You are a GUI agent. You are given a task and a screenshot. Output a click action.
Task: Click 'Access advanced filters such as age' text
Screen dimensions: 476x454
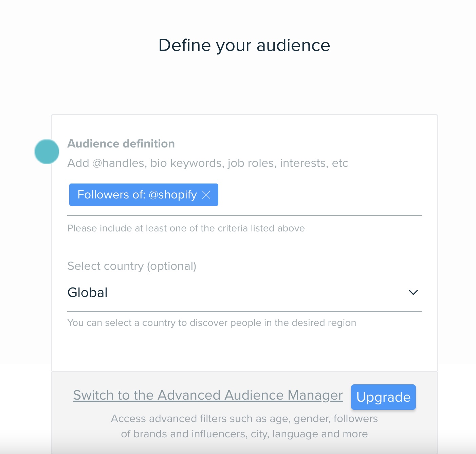[244, 426]
